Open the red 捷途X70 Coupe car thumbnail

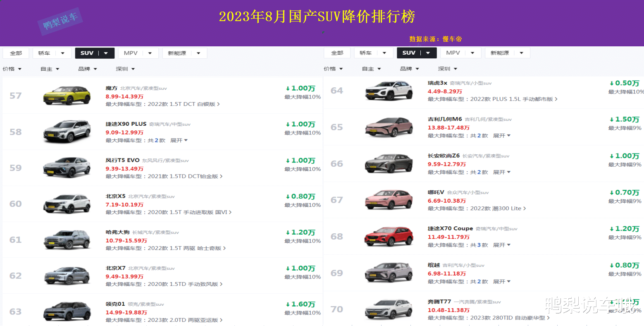[389, 236]
